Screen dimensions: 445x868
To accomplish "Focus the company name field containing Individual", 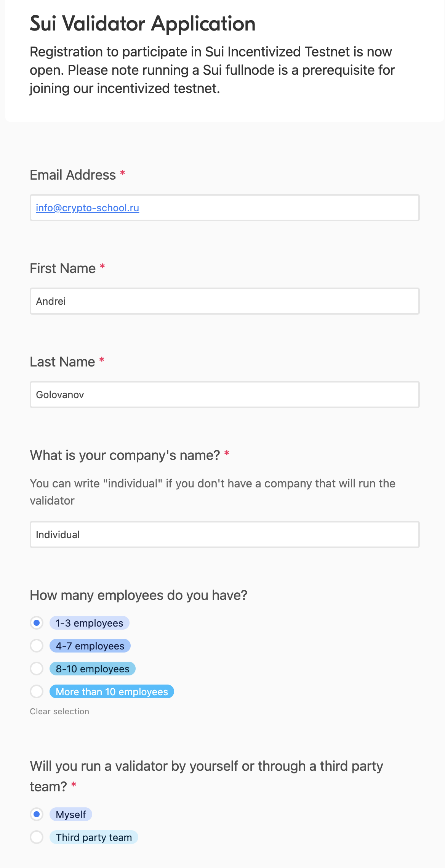I will pyautogui.click(x=225, y=535).
